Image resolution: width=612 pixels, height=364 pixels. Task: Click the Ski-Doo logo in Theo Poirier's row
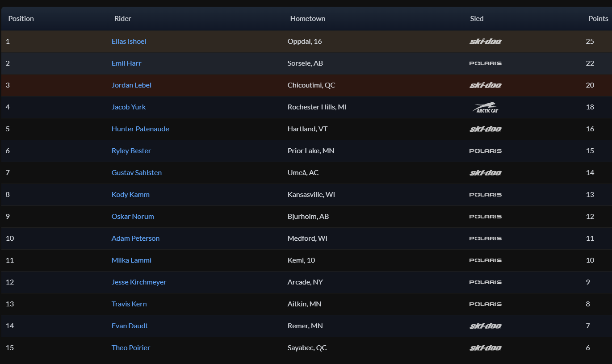point(486,348)
